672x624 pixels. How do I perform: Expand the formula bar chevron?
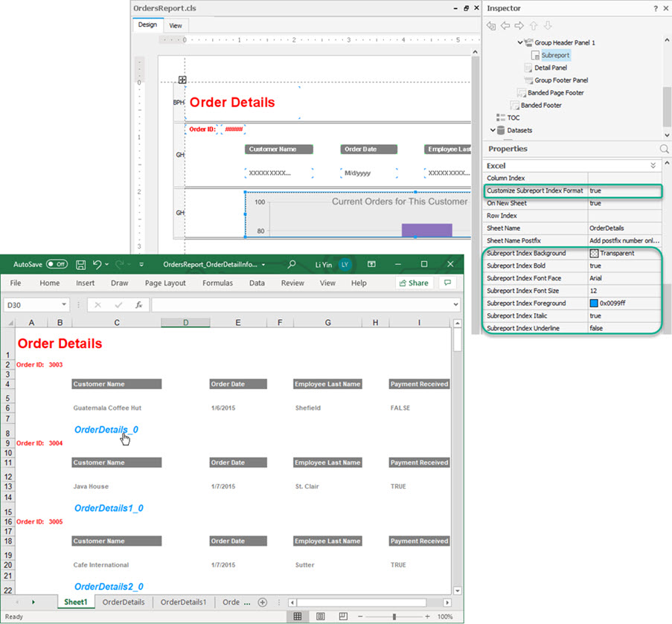pos(455,304)
